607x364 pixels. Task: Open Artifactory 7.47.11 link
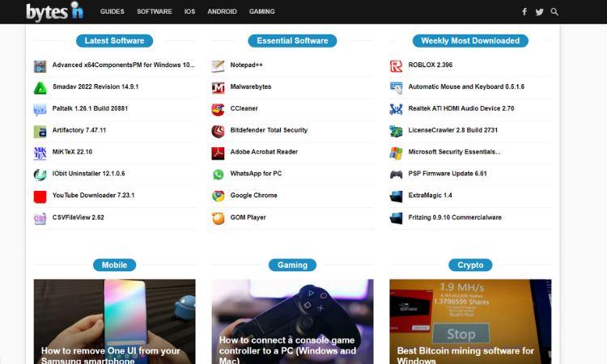tap(79, 130)
